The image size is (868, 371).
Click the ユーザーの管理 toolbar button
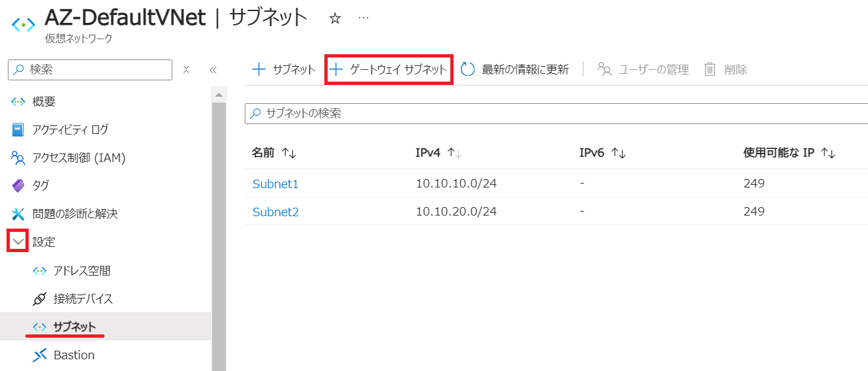pos(643,69)
